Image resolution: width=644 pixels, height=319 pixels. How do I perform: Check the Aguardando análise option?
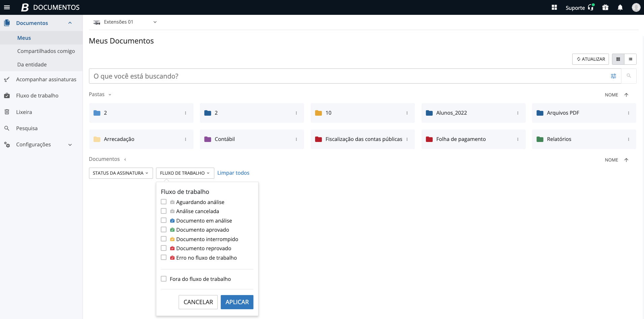coord(164,202)
